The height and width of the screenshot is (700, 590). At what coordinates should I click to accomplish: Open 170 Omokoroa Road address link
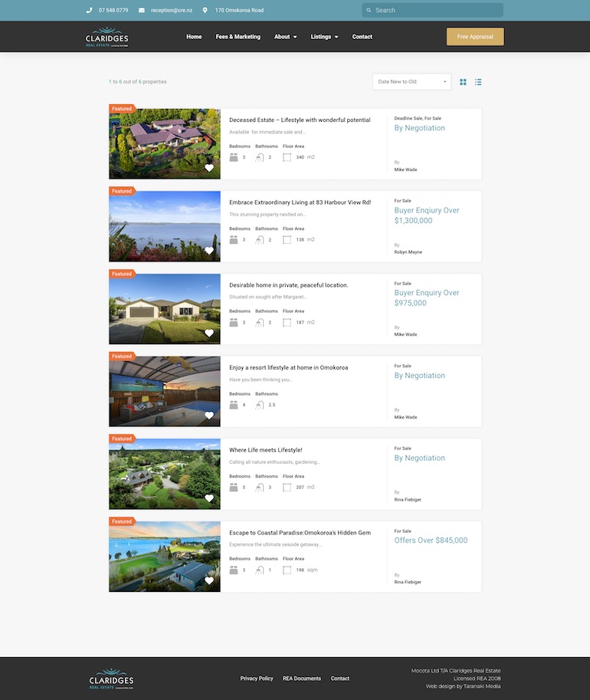(239, 10)
